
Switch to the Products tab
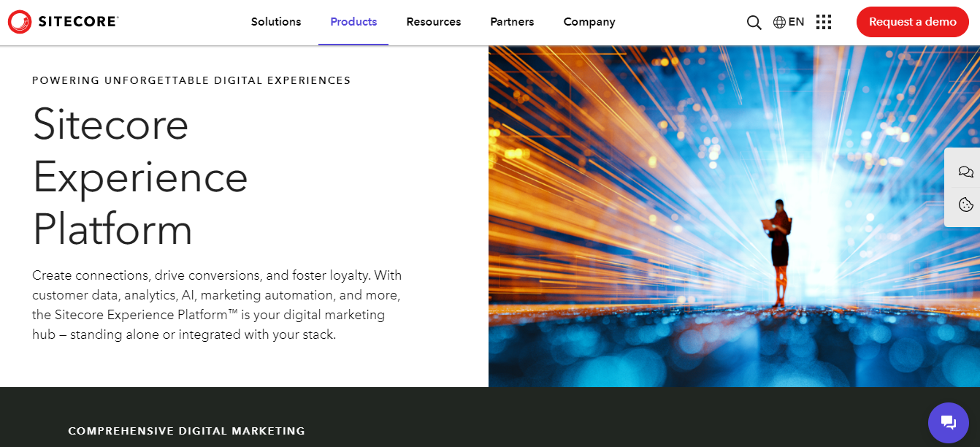click(353, 22)
